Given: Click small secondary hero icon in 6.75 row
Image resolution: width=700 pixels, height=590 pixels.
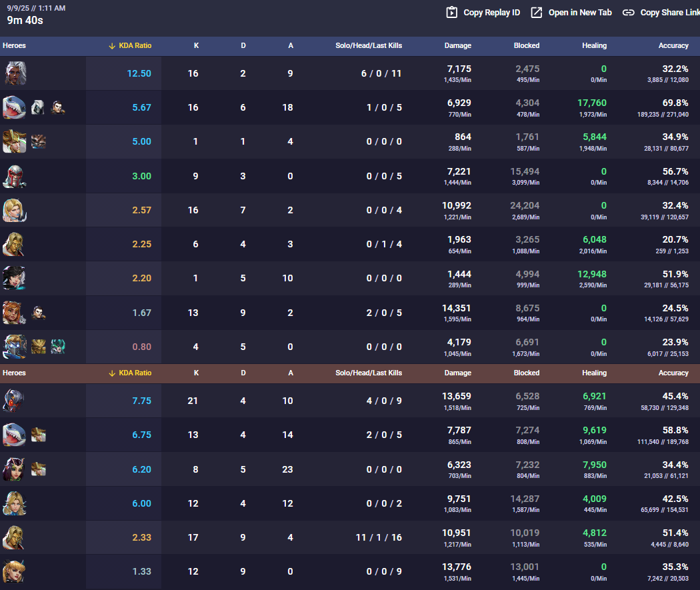Looking at the screenshot, I should point(39,435).
